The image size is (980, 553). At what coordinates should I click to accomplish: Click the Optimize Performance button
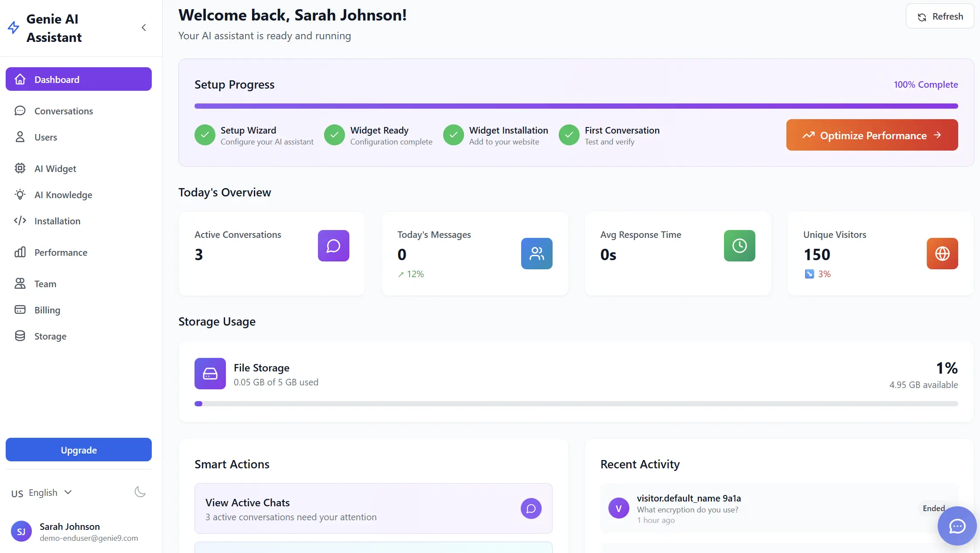click(x=872, y=135)
